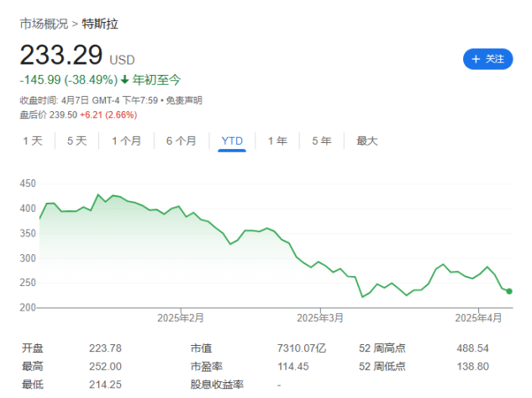Show the 6 个月 price range
The image size is (532, 398).
point(181,141)
